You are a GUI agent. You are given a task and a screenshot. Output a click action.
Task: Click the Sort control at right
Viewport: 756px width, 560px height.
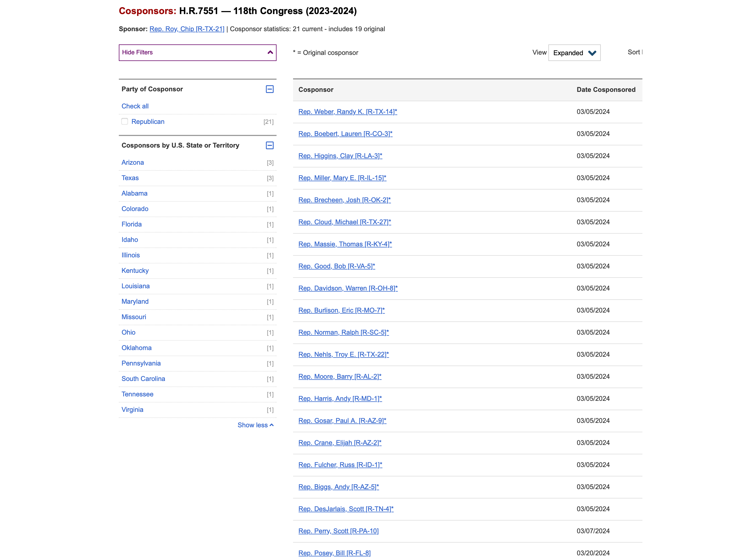[x=634, y=52]
